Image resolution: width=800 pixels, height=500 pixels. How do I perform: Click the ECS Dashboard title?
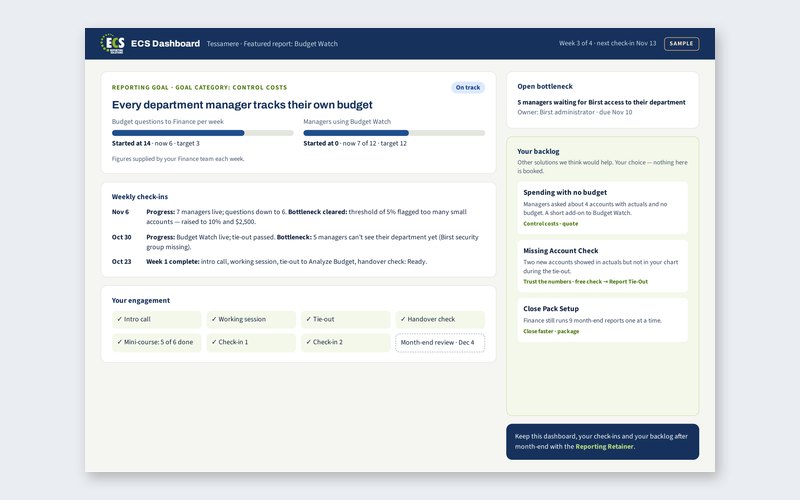(x=165, y=43)
